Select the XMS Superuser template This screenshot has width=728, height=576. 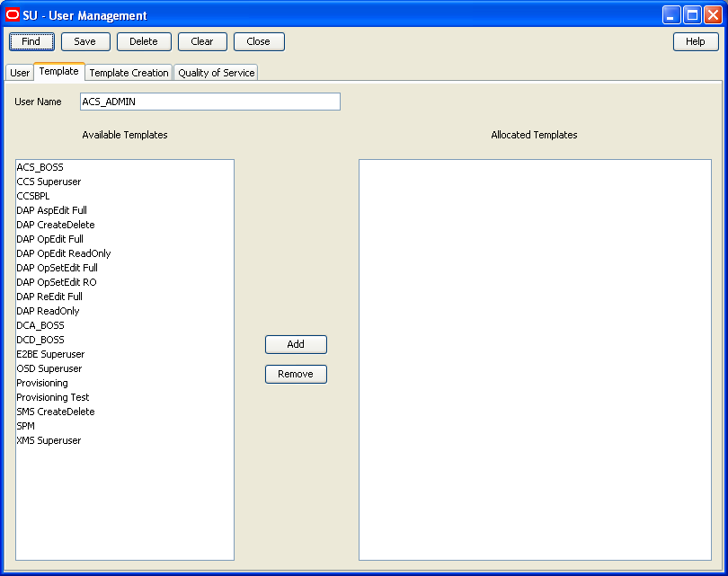(x=50, y=440)
